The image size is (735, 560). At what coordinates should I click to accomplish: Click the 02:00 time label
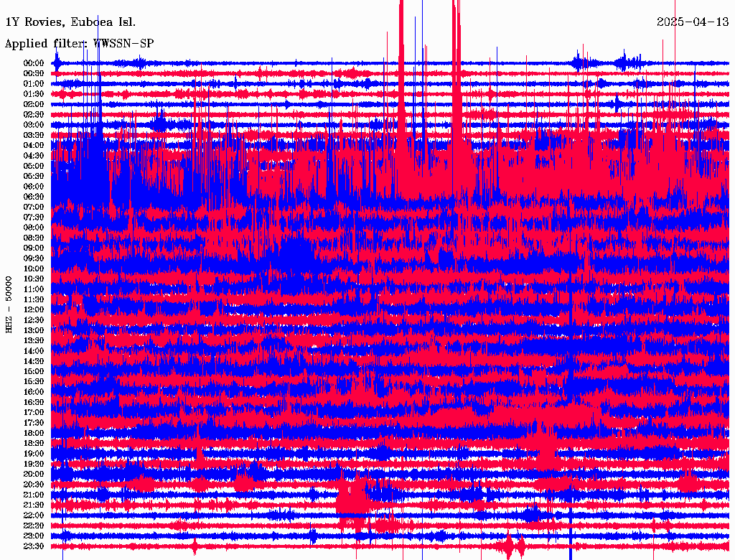point(34,104)
